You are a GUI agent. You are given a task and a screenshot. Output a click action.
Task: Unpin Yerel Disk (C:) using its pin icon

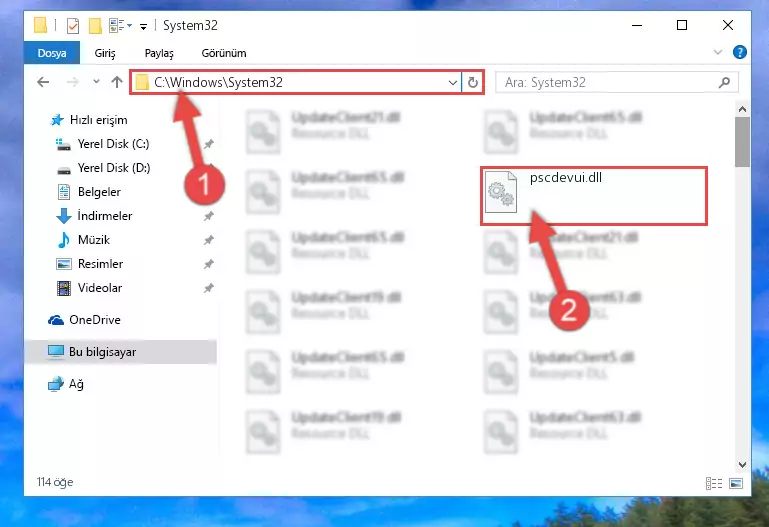tap(209, 144)
